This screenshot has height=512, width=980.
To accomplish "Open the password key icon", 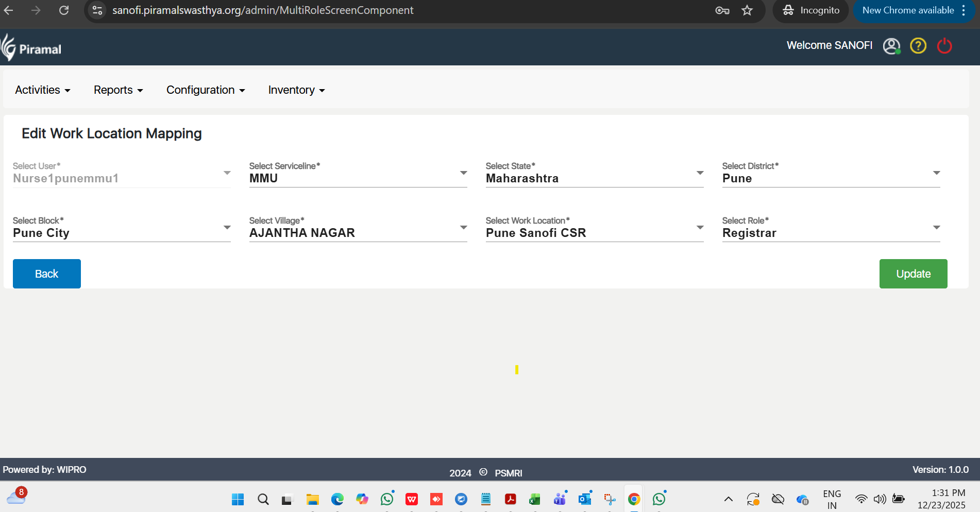I will pos(722,10).
